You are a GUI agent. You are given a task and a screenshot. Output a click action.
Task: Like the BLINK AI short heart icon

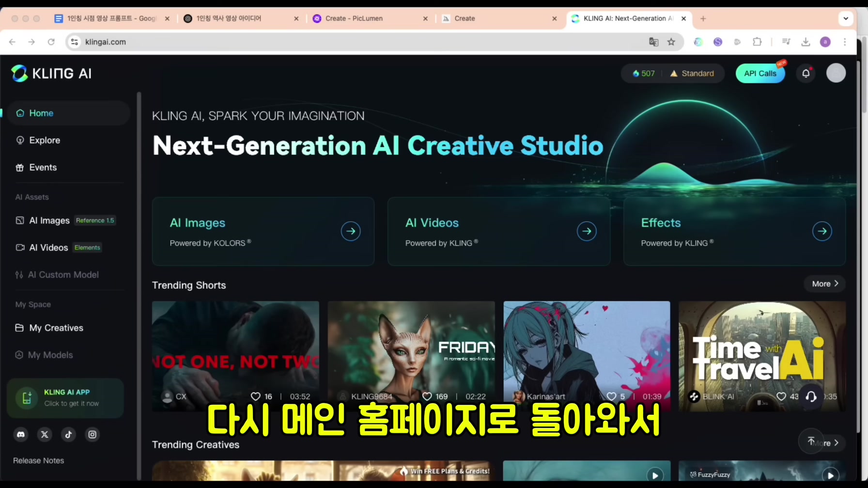pos(781,396)
